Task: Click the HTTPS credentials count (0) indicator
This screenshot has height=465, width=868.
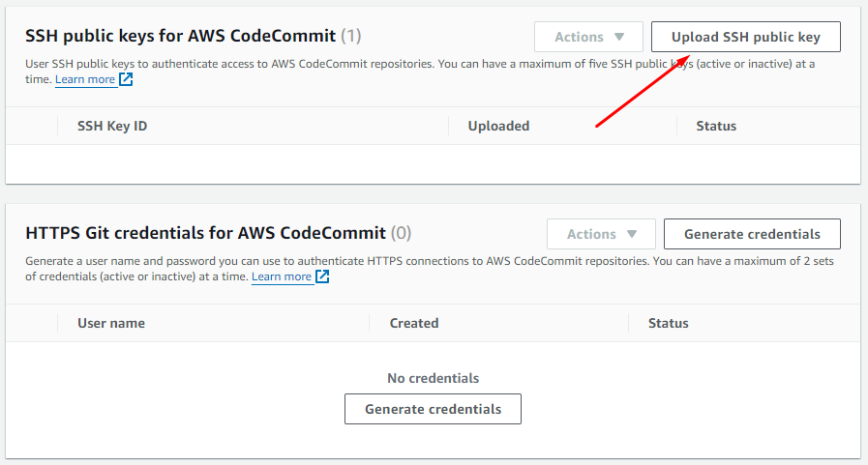Action: (x=401, y=233)
